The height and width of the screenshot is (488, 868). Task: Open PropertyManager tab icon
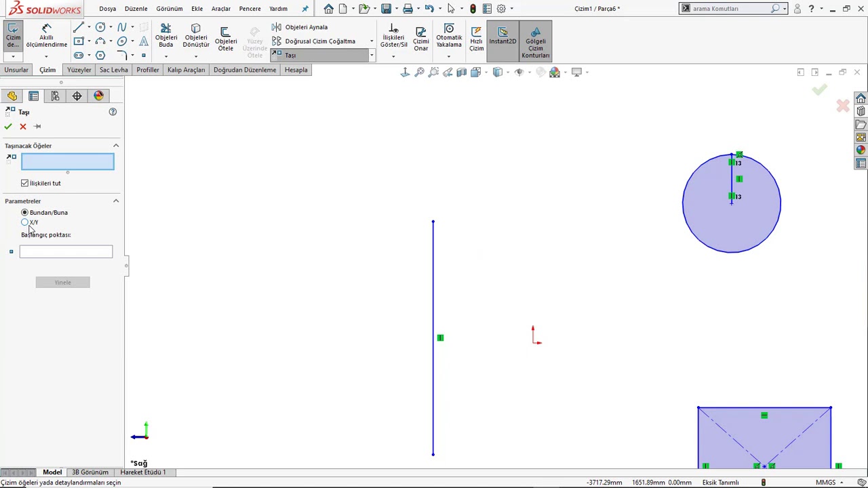click(33, 96)
